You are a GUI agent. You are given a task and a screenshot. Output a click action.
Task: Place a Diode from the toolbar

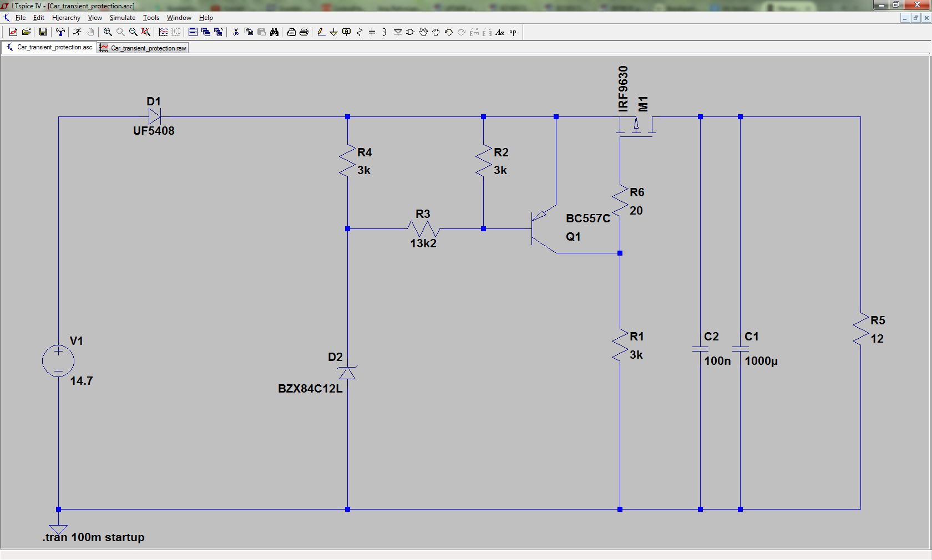[x=398, y=32]
